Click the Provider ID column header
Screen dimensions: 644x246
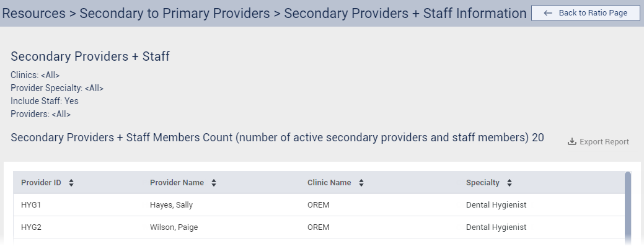pos(41,183)
